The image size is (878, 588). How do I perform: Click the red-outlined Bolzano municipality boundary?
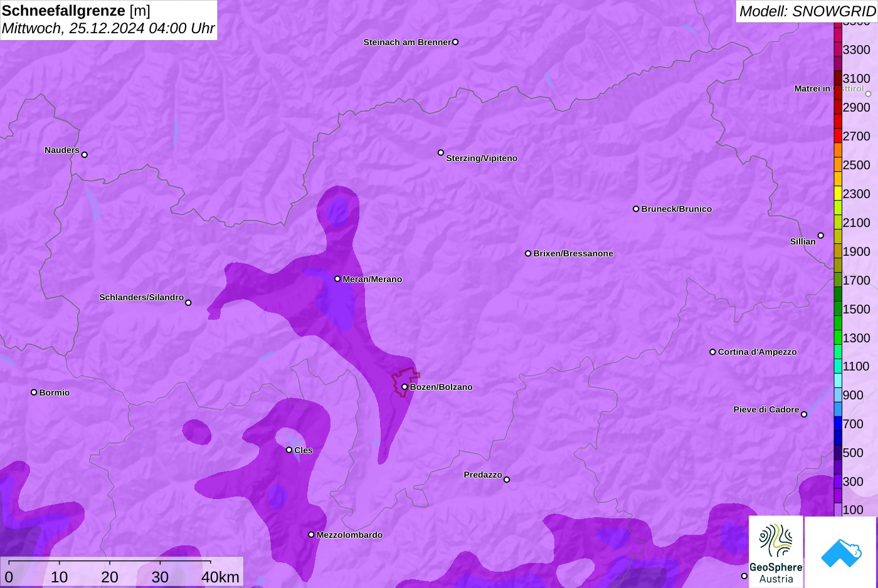406,382
